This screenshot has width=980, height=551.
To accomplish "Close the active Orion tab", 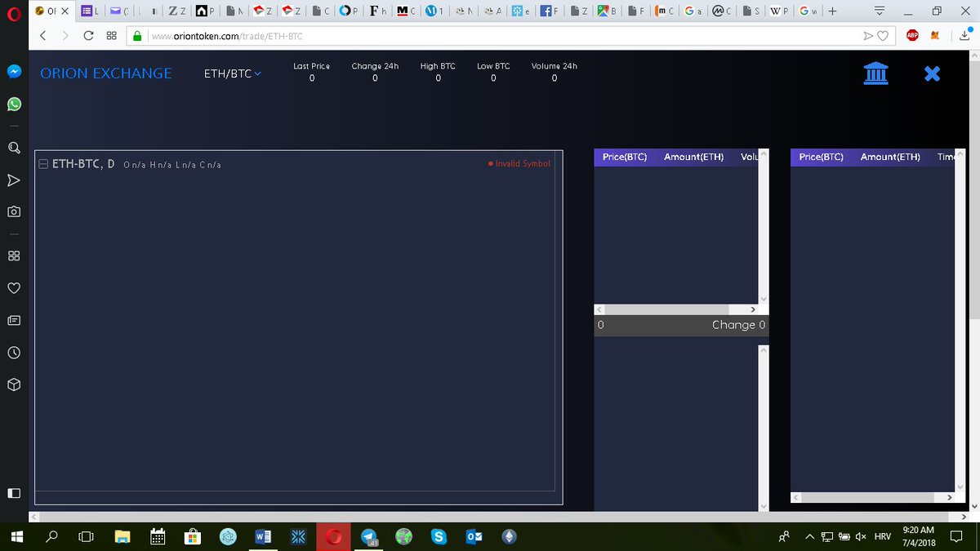I will (65, 11).
